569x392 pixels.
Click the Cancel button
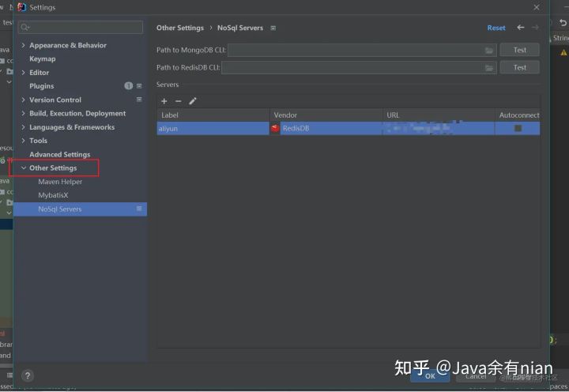(476, 376)
